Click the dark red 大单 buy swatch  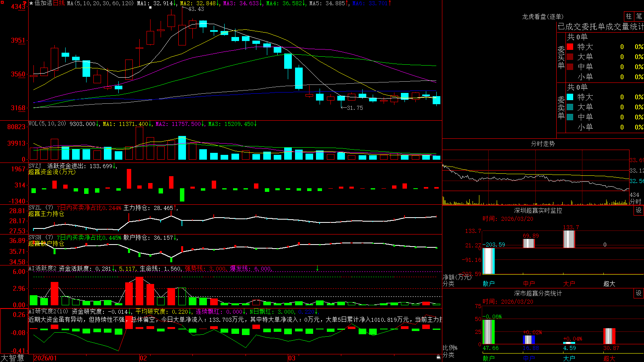570,57
